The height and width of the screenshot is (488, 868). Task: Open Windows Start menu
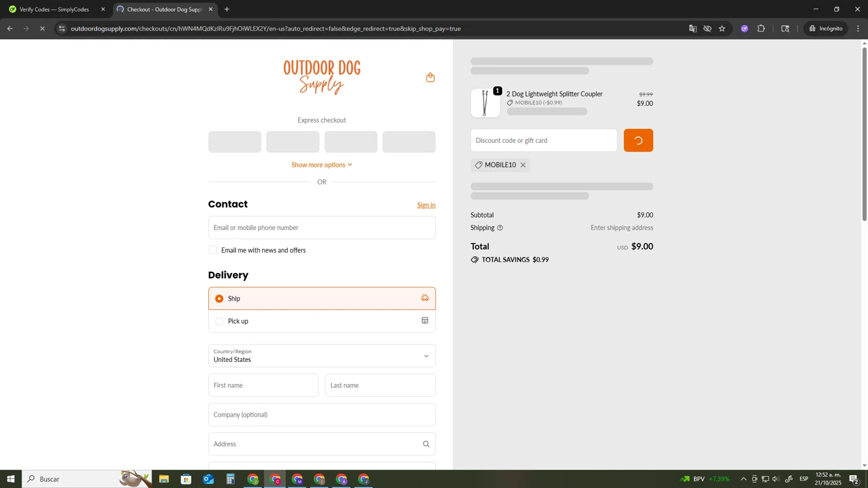(10, 479)
